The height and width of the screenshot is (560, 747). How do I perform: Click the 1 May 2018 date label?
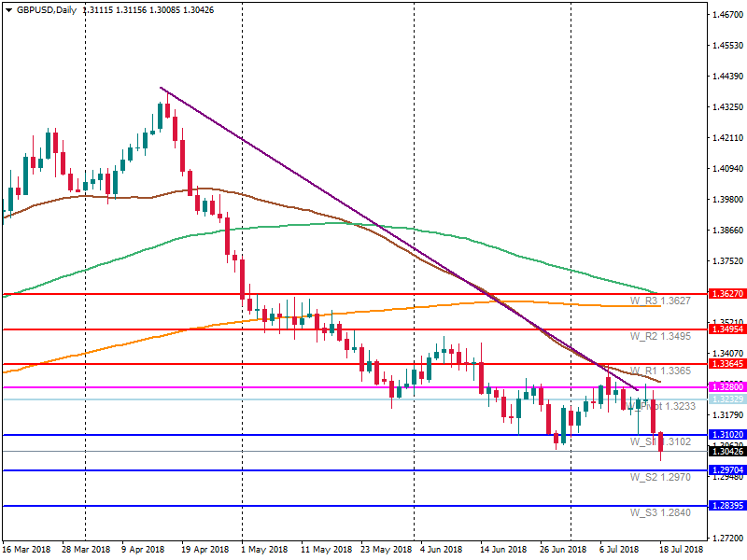point(263,549)
